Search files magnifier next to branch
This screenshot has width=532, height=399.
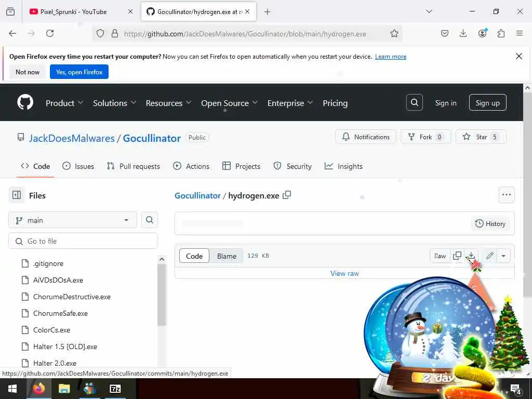click(149, 220)
